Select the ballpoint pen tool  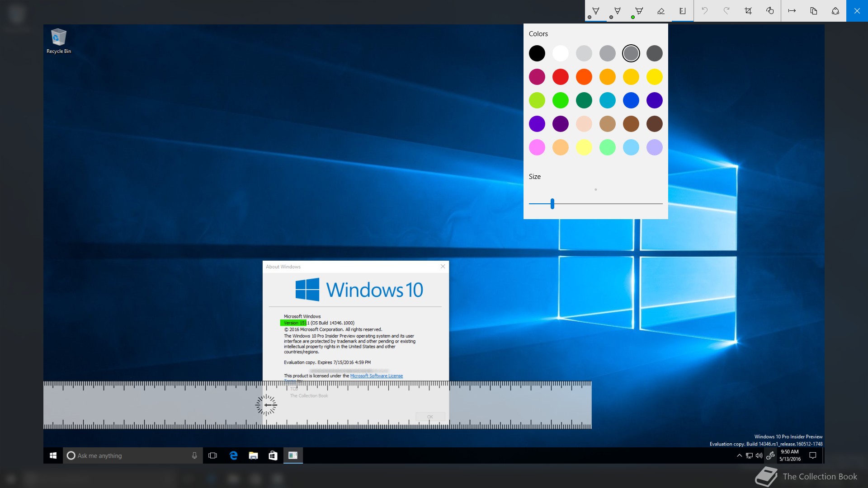(596, 11)
